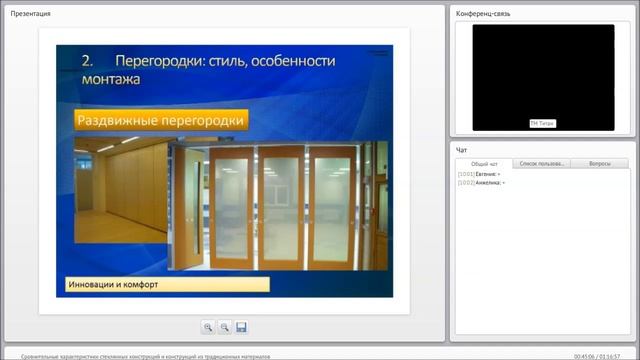Zoom out of the presentation slide

pos(224,327)
